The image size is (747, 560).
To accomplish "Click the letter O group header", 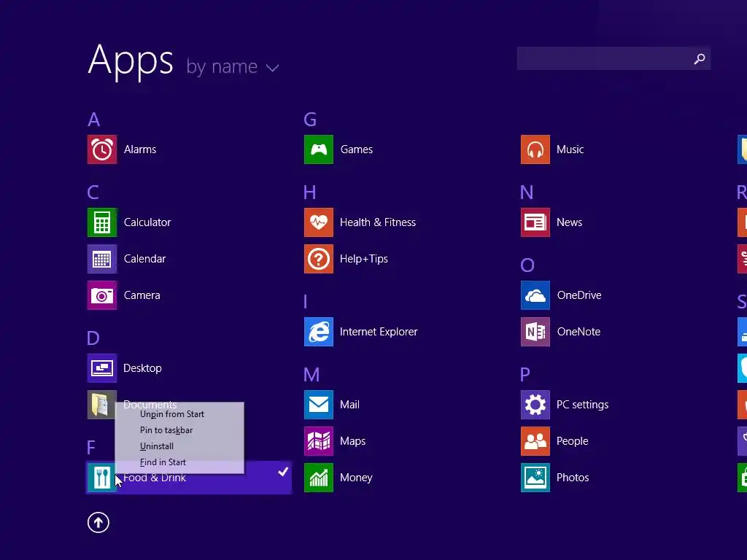I will pyautogui.click(x=527, y=265).
